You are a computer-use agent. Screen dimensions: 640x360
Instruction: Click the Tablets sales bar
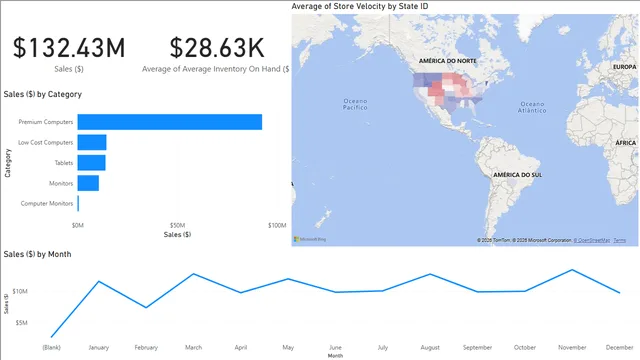[x=91, y=163]
